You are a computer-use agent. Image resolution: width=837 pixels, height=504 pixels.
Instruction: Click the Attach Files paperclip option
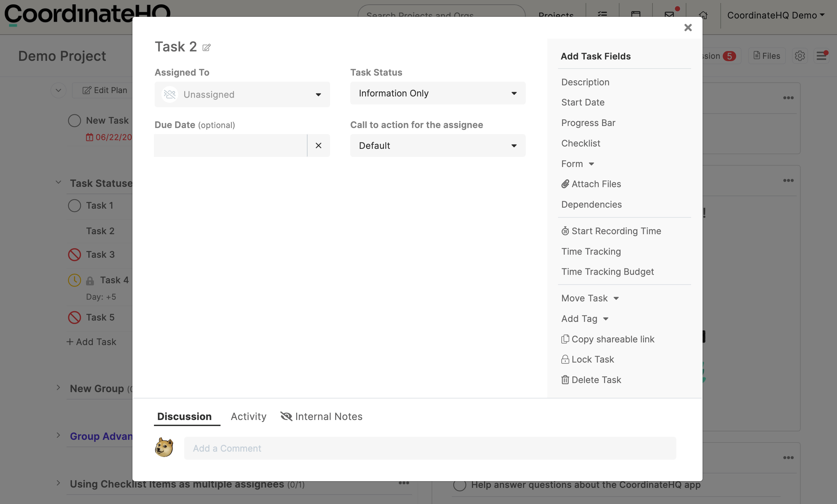coord(591,184)
